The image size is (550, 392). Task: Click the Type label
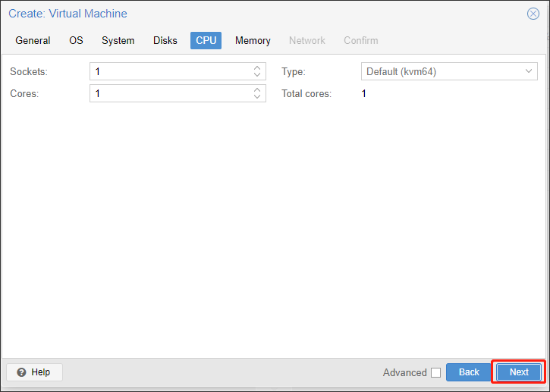pyautogui.click(x=294, y=71)
